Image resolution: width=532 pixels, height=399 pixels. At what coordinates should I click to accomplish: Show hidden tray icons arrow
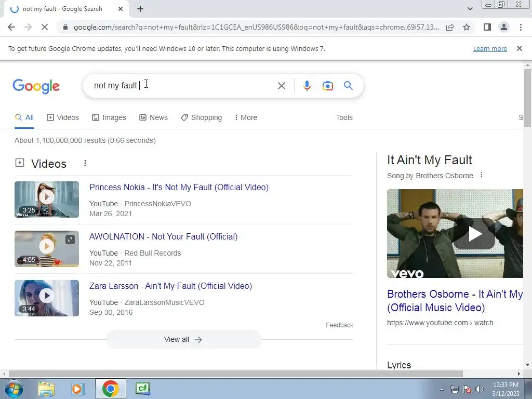click(442, 389)
